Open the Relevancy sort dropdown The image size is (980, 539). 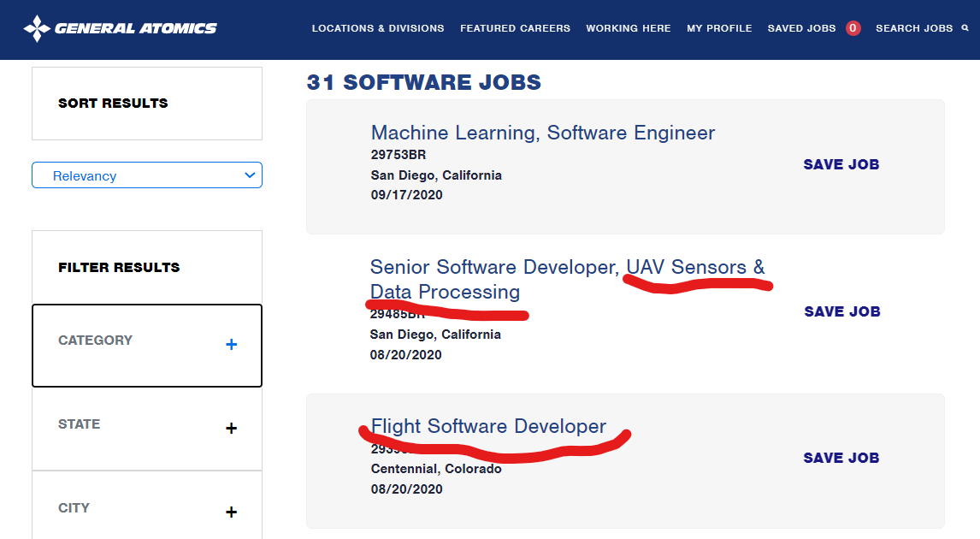pyautogui.click(x=147, y=175)
